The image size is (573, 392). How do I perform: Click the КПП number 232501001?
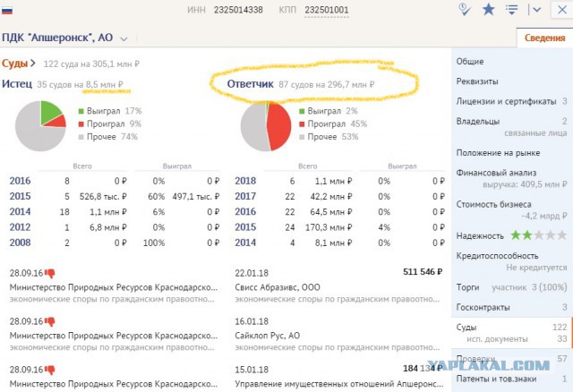tap(327, 10)
